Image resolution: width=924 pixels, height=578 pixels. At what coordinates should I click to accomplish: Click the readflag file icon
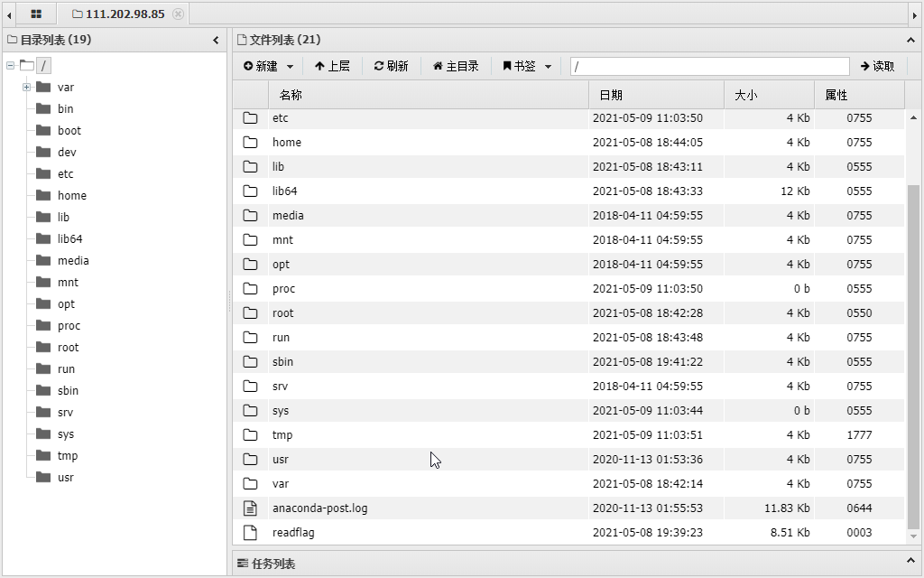(x=251, y=533)
